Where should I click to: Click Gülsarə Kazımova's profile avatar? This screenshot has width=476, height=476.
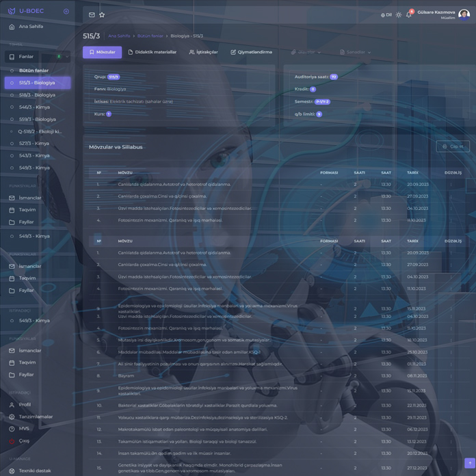tap(464, 14)
